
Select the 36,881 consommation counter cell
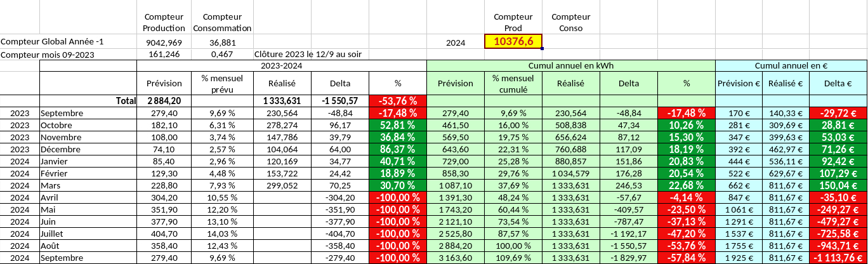coord(222,43)
